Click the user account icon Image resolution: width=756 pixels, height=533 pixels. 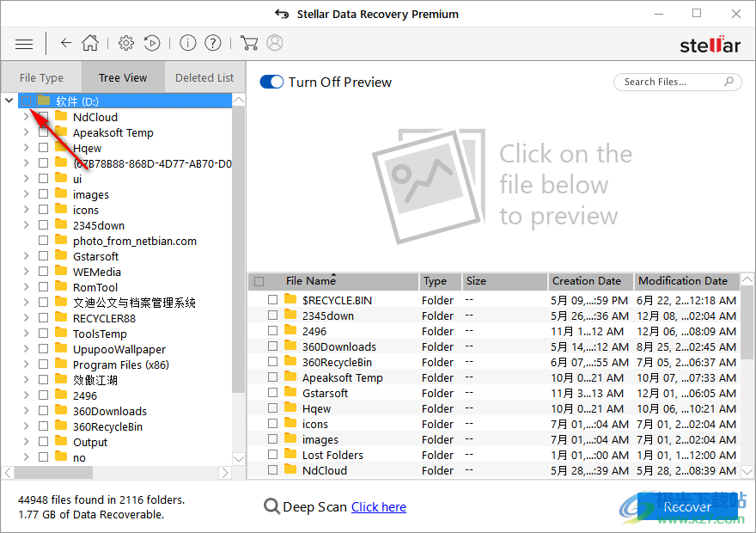tap(275, 43)
